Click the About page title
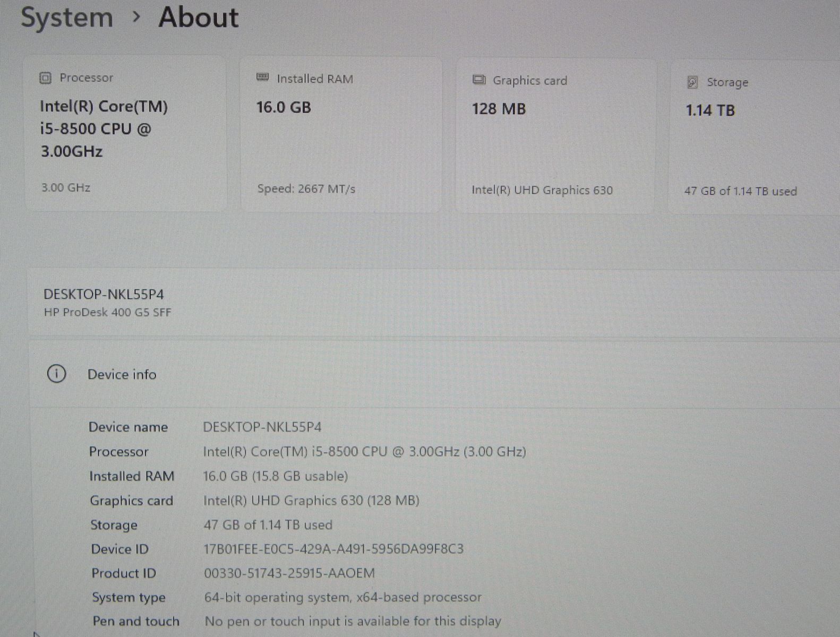This screenshot has width=840, height=637. pyautogui.click(x=199, y=18)
